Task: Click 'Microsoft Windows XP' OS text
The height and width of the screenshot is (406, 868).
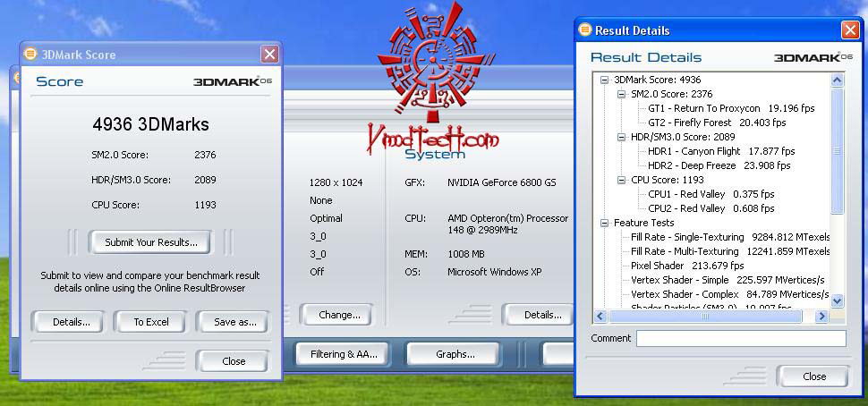Action: tap(494, 272)
